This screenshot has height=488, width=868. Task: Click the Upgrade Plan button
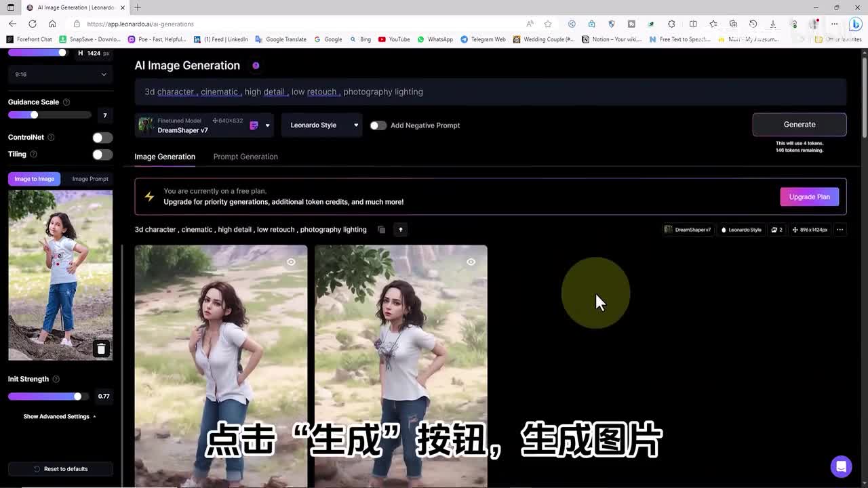tap(809, 197)
